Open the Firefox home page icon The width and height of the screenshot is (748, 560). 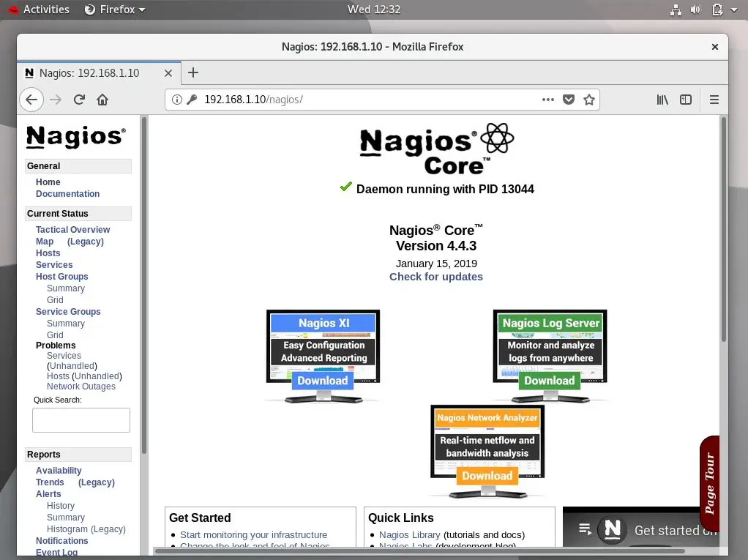[x=102, y=100]
